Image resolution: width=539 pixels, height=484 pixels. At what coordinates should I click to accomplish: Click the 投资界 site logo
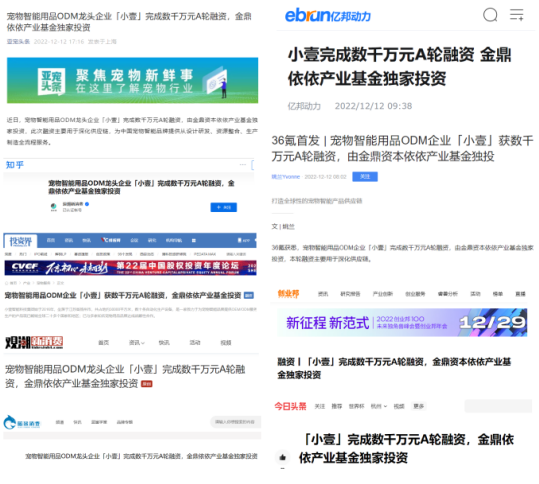point(20,241)
